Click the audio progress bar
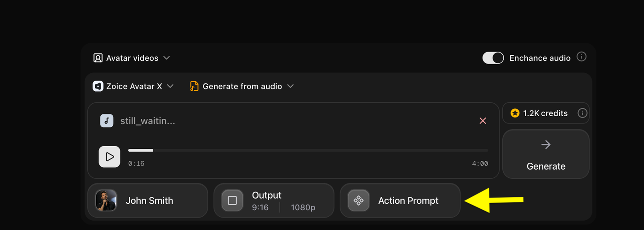The width and height of the screenshot is (644, 230). [x=308, y=150]
